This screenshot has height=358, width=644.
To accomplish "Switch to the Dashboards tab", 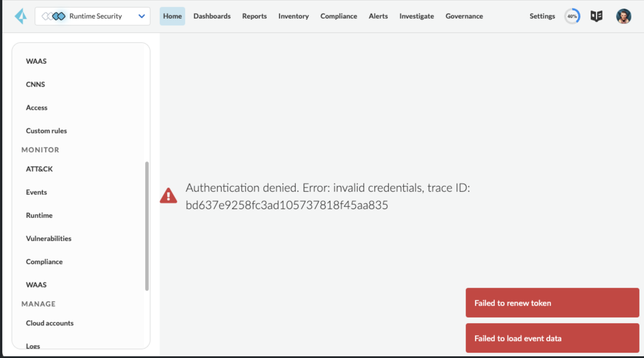I will coord(212,16).
